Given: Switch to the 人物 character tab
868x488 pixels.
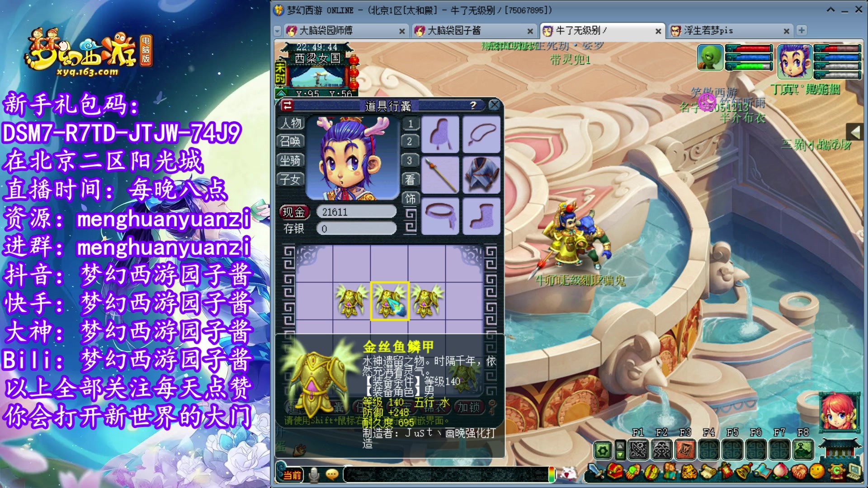Looking at the screenshot, I should click(291, 123).
